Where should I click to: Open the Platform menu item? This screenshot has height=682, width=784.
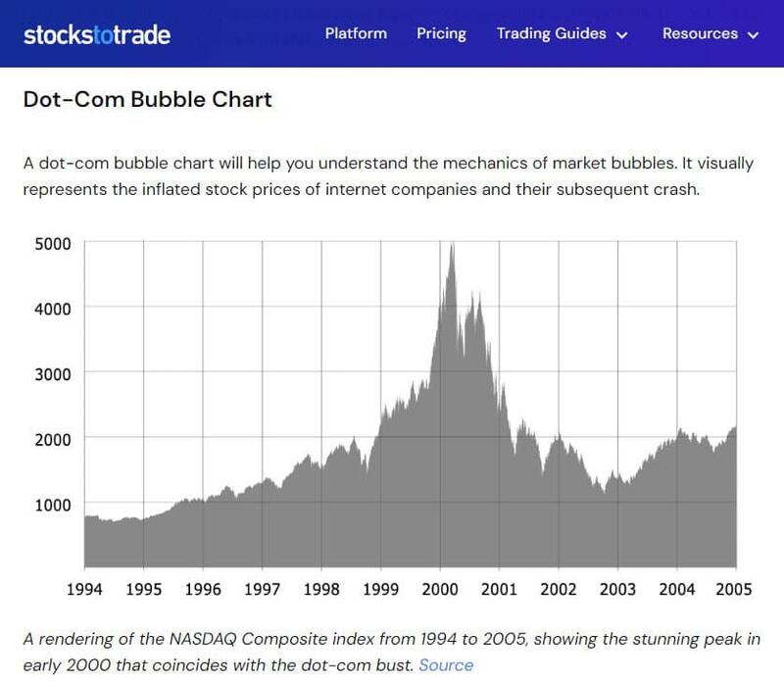pos(356,33)
